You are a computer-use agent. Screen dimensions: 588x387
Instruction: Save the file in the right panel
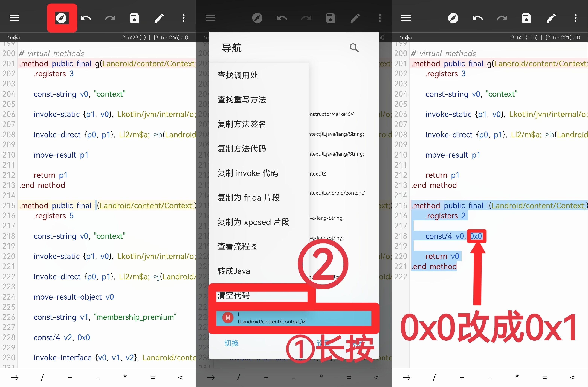(526, 18)
